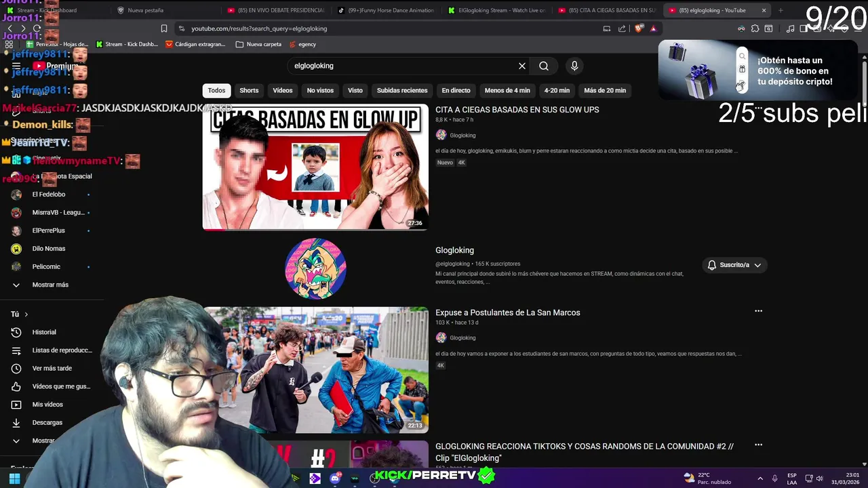Switch to Nueva pestaña browser tab

tap(165, 10)
